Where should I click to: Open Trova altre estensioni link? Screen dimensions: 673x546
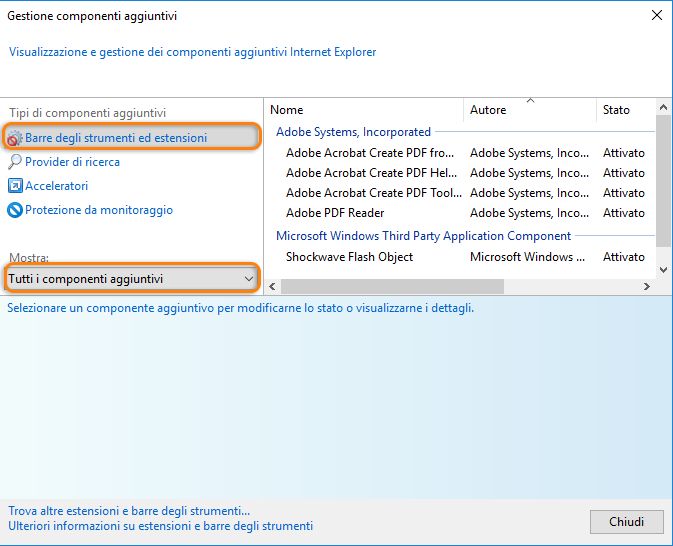(x=129, y=510)
